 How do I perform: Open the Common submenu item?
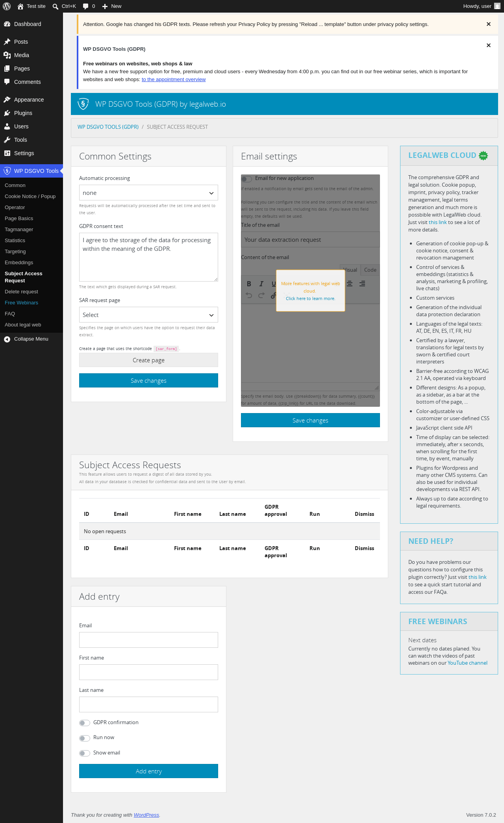[x=15, y=185]
